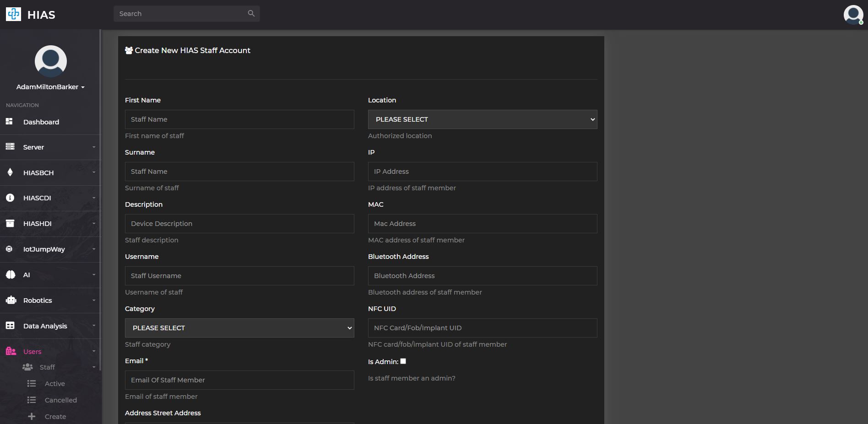
Task: Click the Data Analysis table icon
Action: [10, 325]
